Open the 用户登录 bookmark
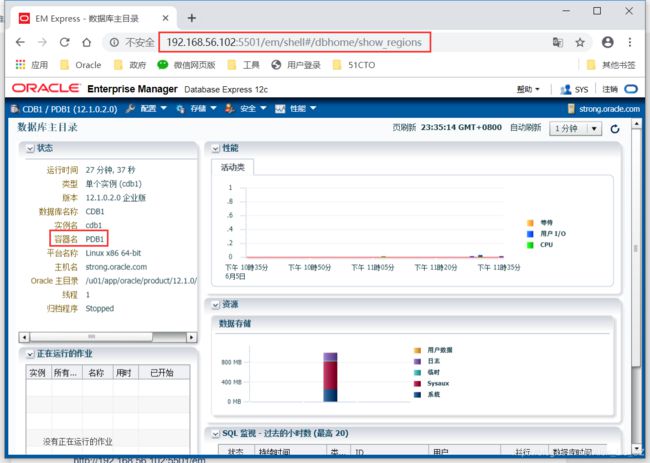 tap(296, 65)
